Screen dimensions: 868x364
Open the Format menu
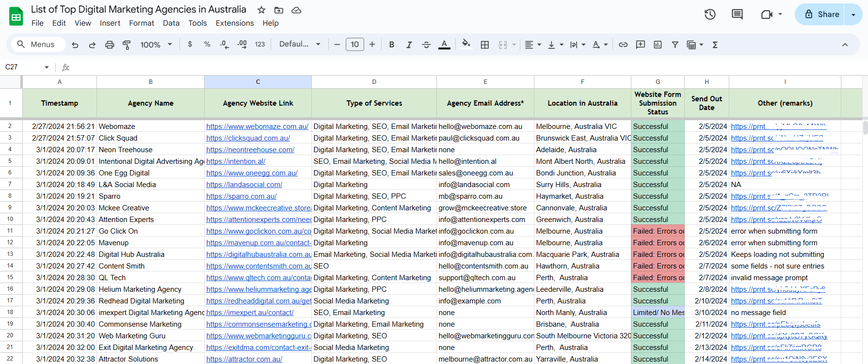point(142,23)
